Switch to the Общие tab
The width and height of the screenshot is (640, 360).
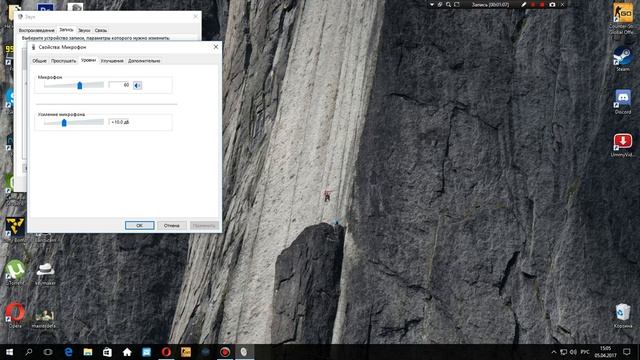coord(39,61)
